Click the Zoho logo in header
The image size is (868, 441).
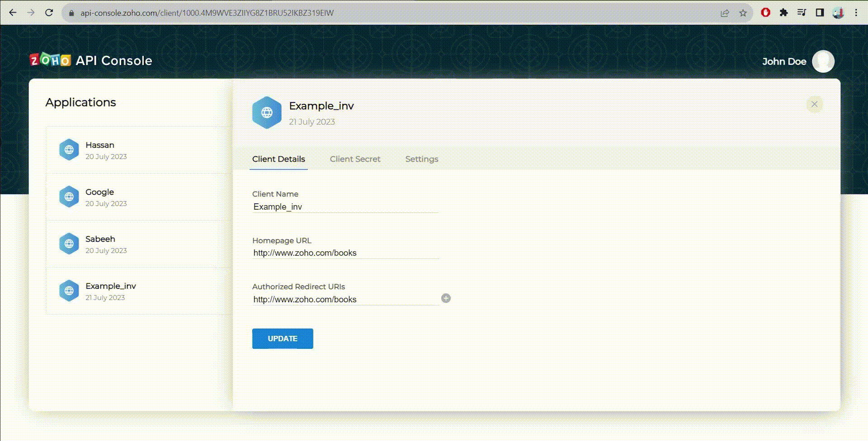[50, 60]
